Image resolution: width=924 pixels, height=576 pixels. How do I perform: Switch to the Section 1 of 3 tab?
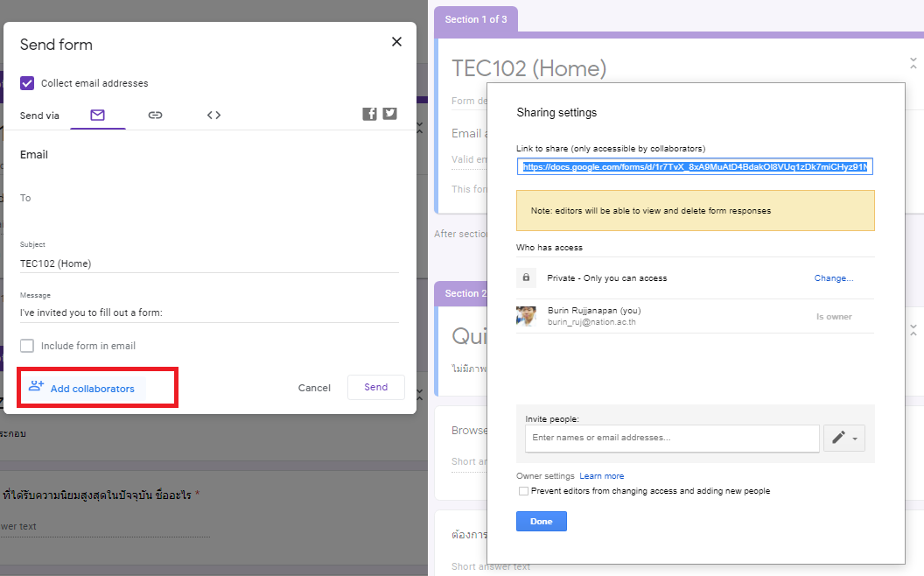point(475,19)
